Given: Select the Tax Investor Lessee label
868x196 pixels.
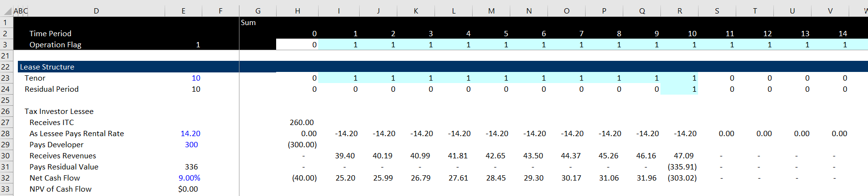Looking at the screenshot, I should pyautogui.click(x=59, y=112).
